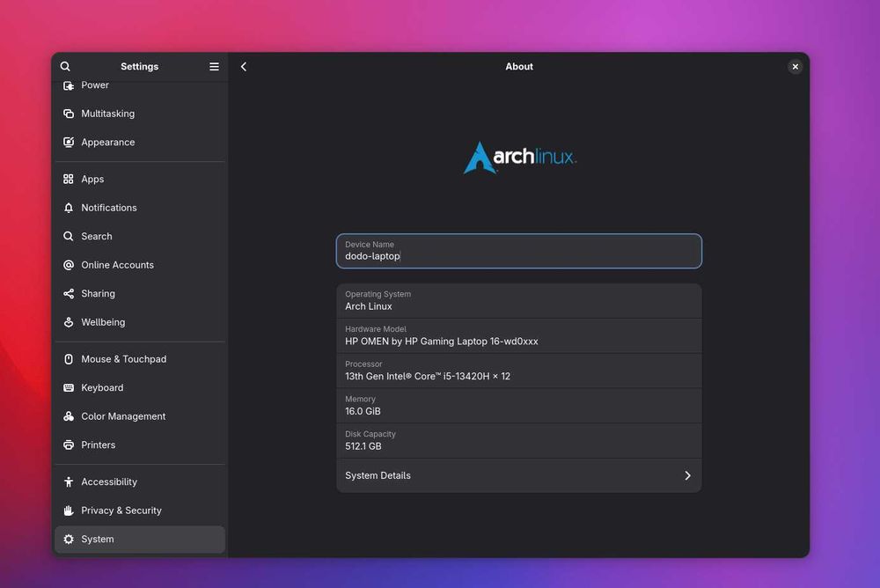880x588 pixels.
Task: Click the Privacy & Security hand icon
Action: [69, 511]
